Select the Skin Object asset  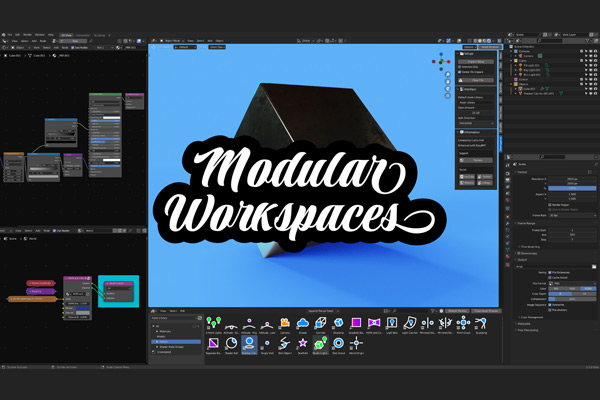click(285, 345)
